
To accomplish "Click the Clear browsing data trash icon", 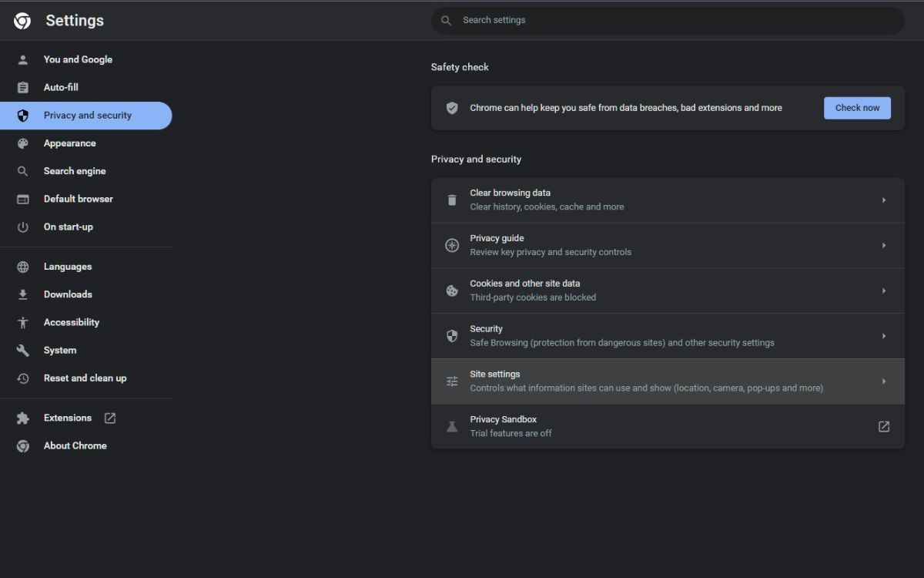I will coord(452,200).
